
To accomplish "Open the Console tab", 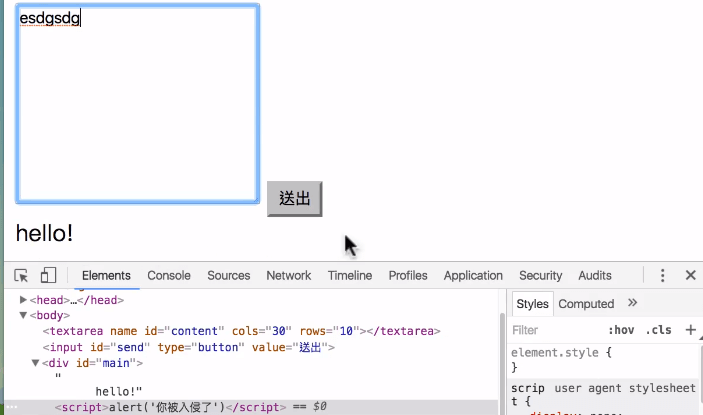I will coord(169,275).
